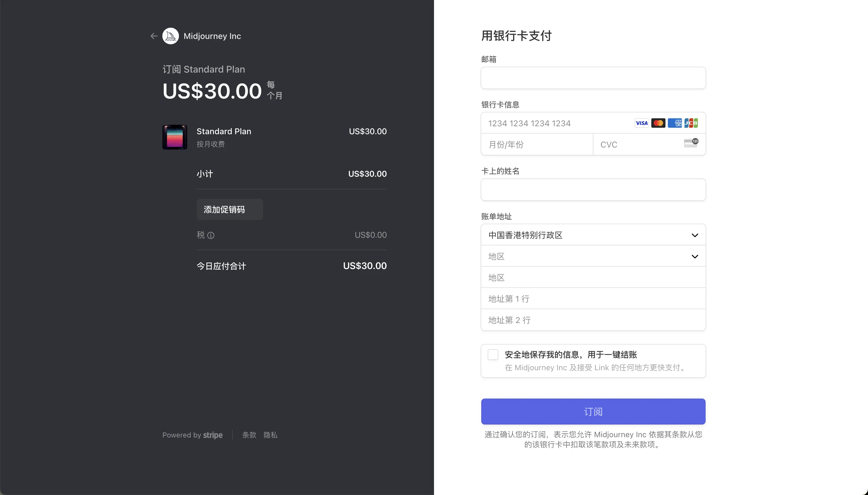Open the country dropdown showing 中国香港特别行政区
This screenshot has height=495, width=868.
[x=593, y=235]
